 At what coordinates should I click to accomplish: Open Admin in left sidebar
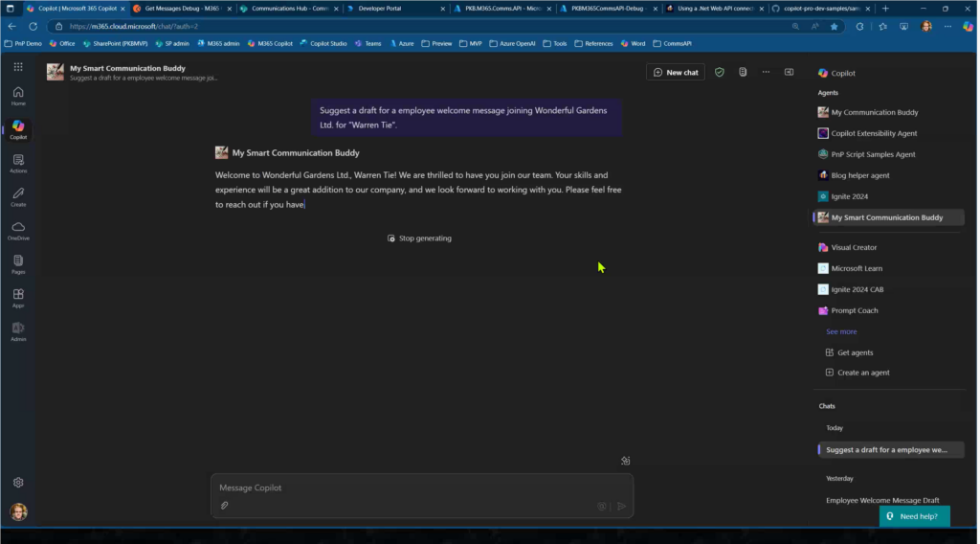click(18, 332)
